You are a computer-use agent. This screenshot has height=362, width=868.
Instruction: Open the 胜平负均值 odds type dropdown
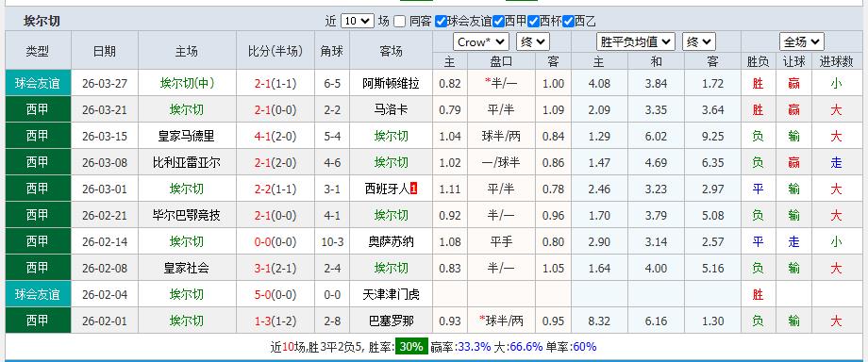pyautogui.click(x=636, y=42)
